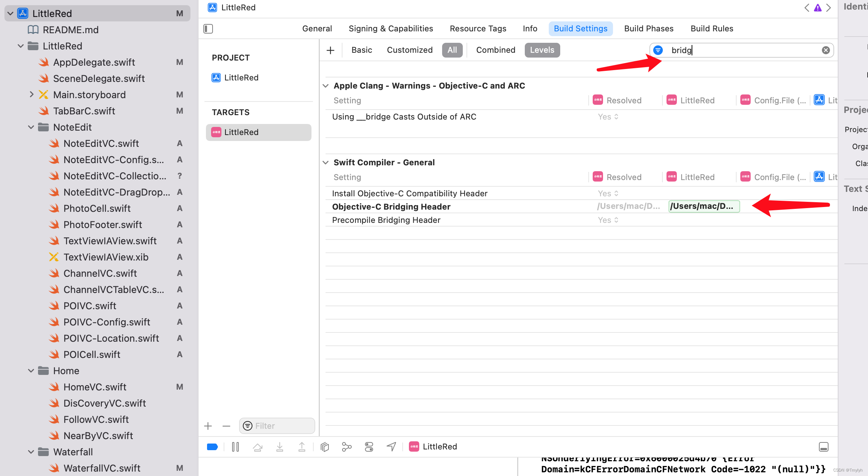Click the purple warning issue icon

click(818, 8)
